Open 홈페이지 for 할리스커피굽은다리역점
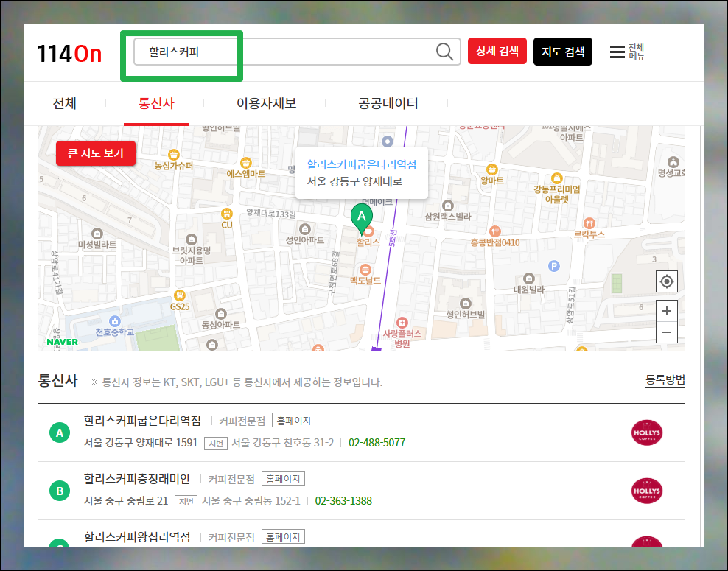 coord(293,421)
